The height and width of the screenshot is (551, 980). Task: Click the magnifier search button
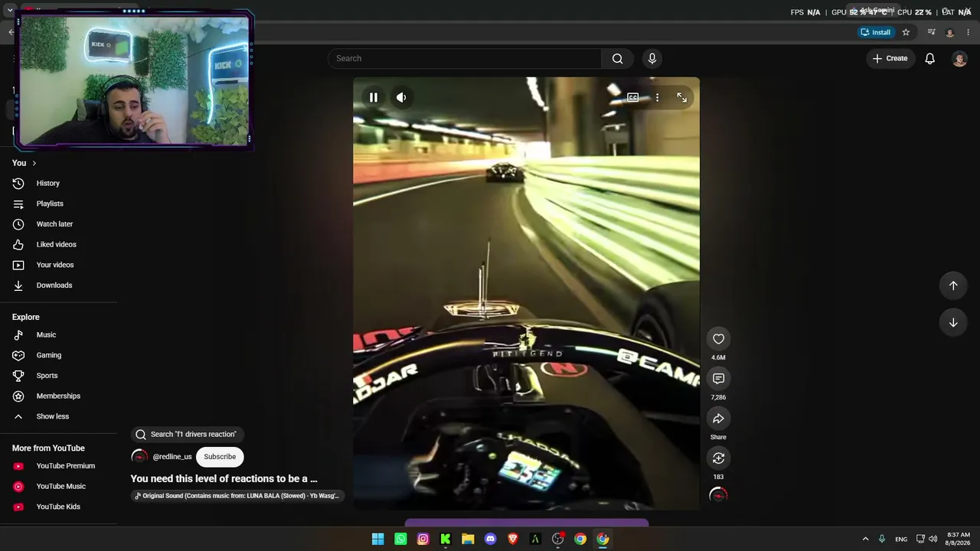pos(618,58)
